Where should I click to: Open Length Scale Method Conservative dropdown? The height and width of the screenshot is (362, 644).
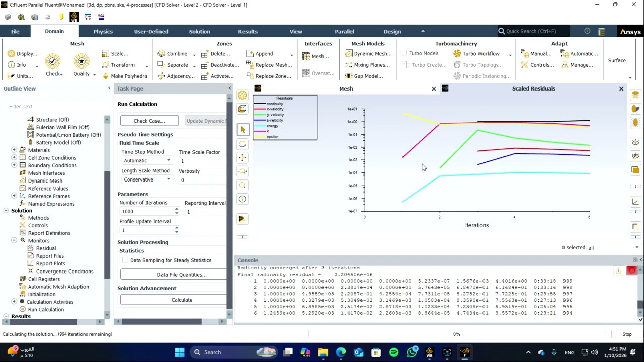(147, 180)
